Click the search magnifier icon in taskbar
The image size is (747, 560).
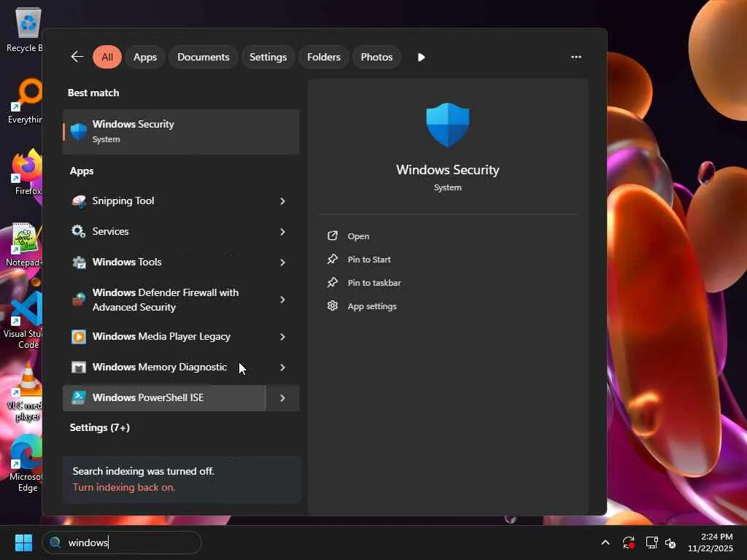(x=55, y=542)
